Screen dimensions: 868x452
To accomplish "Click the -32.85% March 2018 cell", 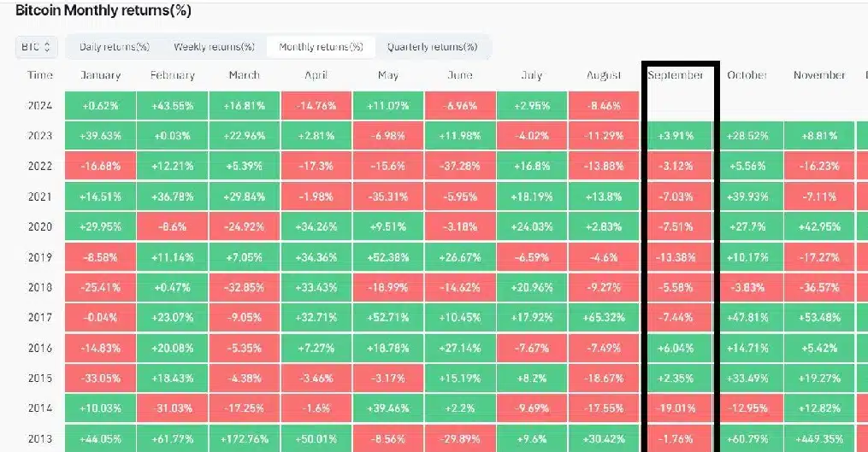I will coord(244,287).
